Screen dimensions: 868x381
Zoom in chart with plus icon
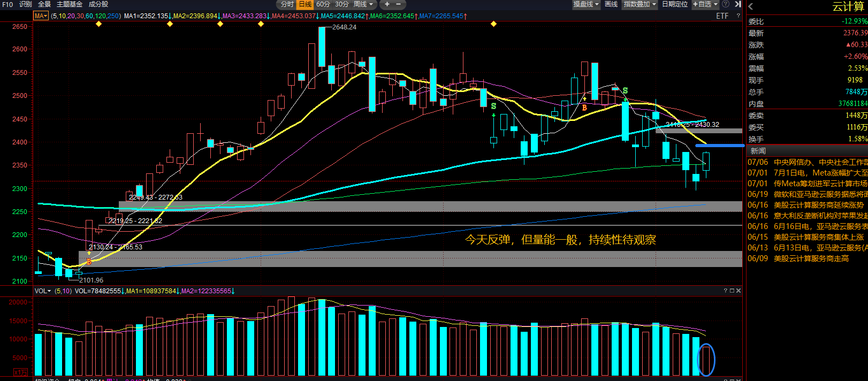click(x=387, y=4)
